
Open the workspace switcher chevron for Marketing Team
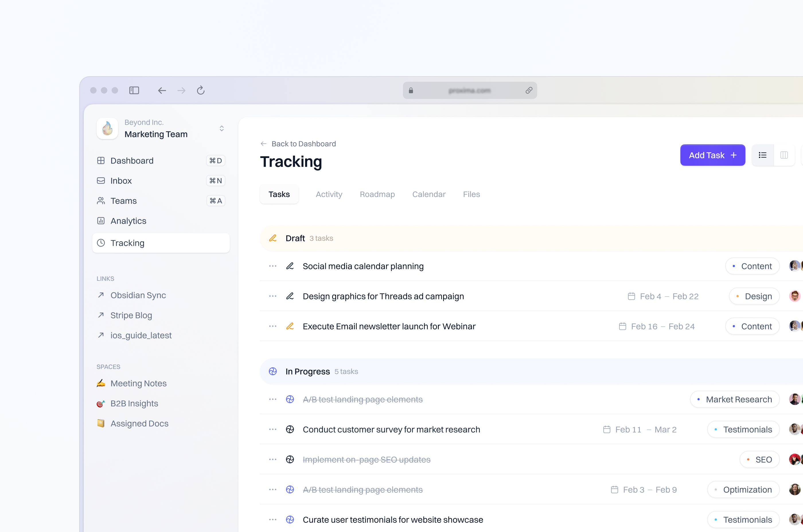coord(222,128)
